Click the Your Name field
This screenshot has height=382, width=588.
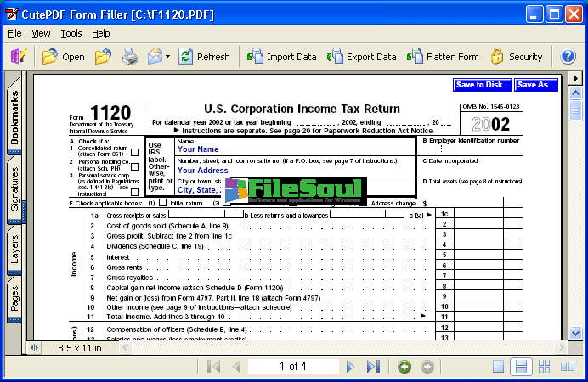click(296, 149)
